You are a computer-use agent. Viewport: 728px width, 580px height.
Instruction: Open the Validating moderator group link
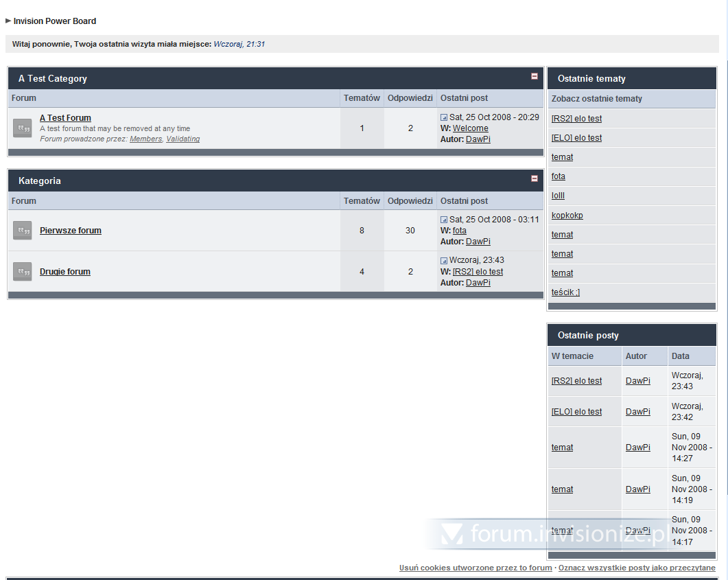(x=183, y=139)
